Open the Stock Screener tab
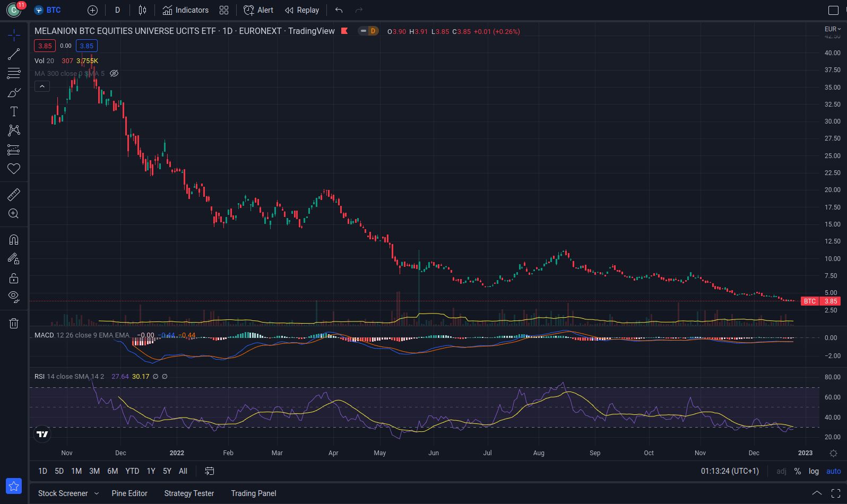The width and height of the screenshot is (847, 504). click(x=63, y=493)
